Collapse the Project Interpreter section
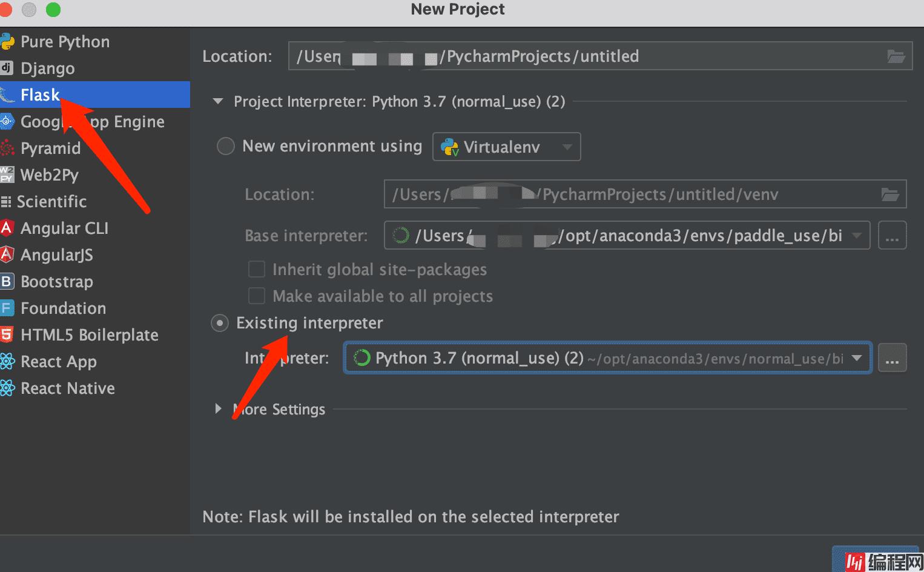The width and height of the screenshot is (924, 572). (x=219, y=101)
